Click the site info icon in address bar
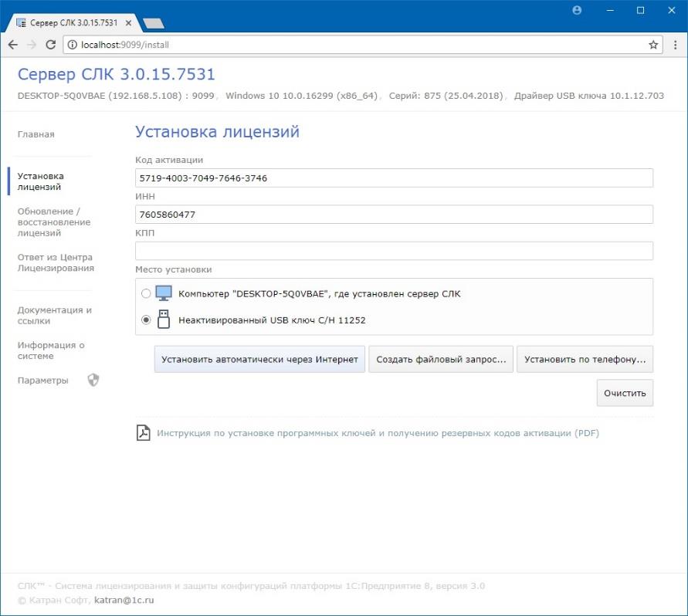The width and height of the screenshot is (688, 616). pyautogui.click(x=73, y=45)
